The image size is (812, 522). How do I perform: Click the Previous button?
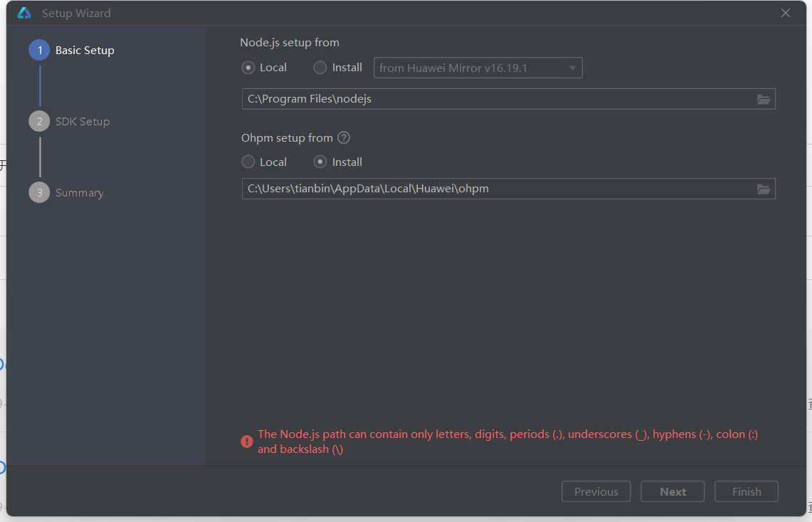(596, 491)
